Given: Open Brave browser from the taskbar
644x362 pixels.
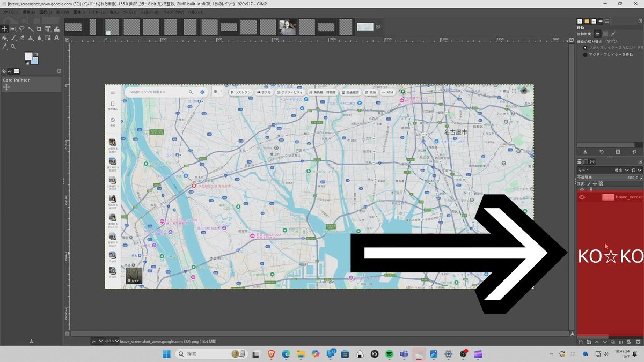Looking at the screenshot, I should point(271,354).
